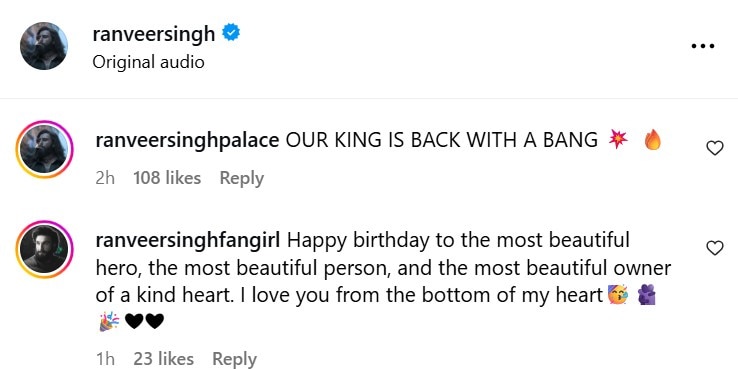Image resolution: width=738 pixels, height=369 pixels.
Task: Reply to the Happy birthday comment
Action: coord(234,360)
